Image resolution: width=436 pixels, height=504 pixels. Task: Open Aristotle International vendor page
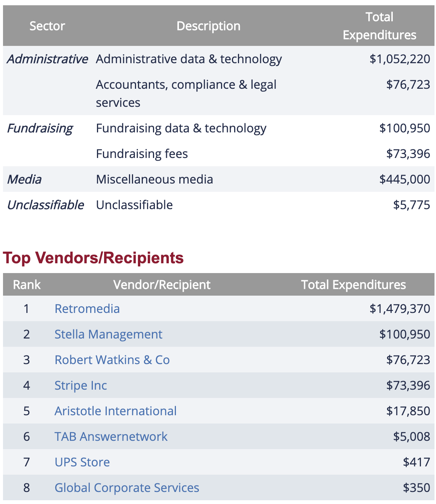point(115,411)
